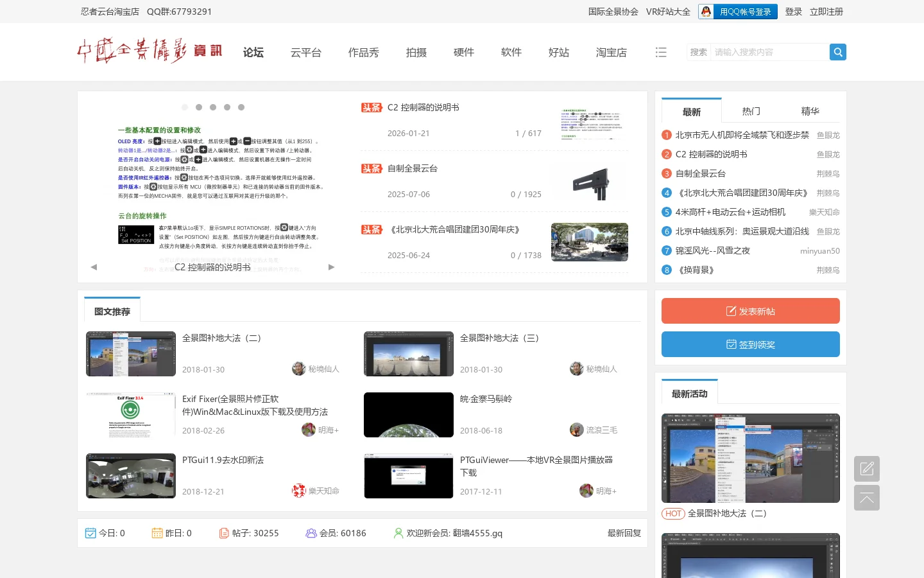Open the 云平台 navigation item
The height and width of the screenshot is (578, 924).
pyautogui.click(x=306, y=53)
